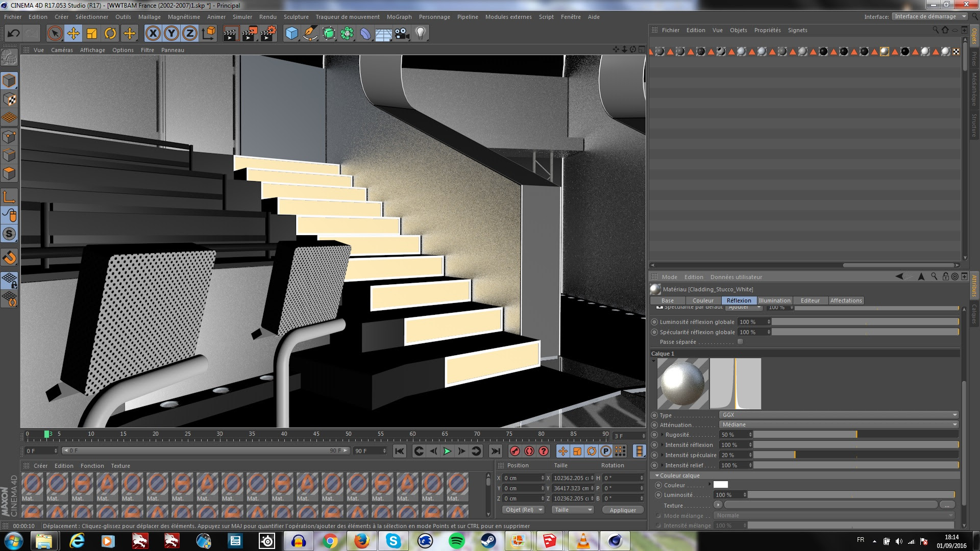Expand the Type GGX dropdown
980x551 pixels.
coord(839,415)
